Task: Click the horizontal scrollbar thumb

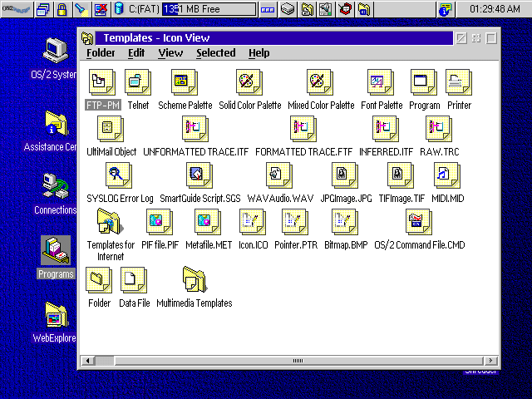Action: click(298, 360)
